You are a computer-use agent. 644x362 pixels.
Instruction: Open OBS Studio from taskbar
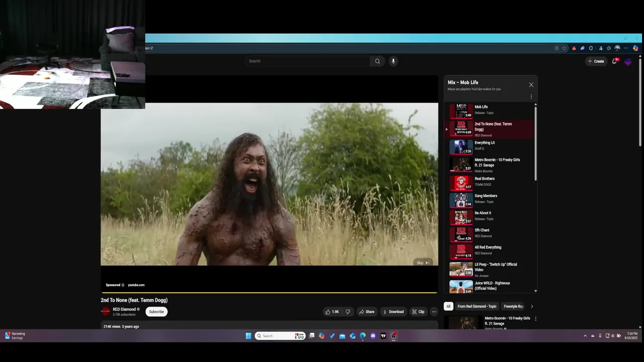393,336
